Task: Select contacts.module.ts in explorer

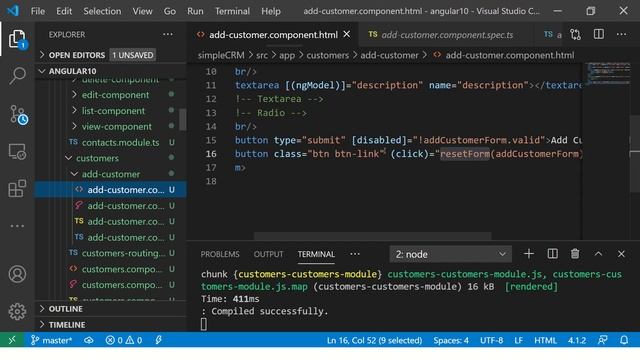Action: click(121, 142)
